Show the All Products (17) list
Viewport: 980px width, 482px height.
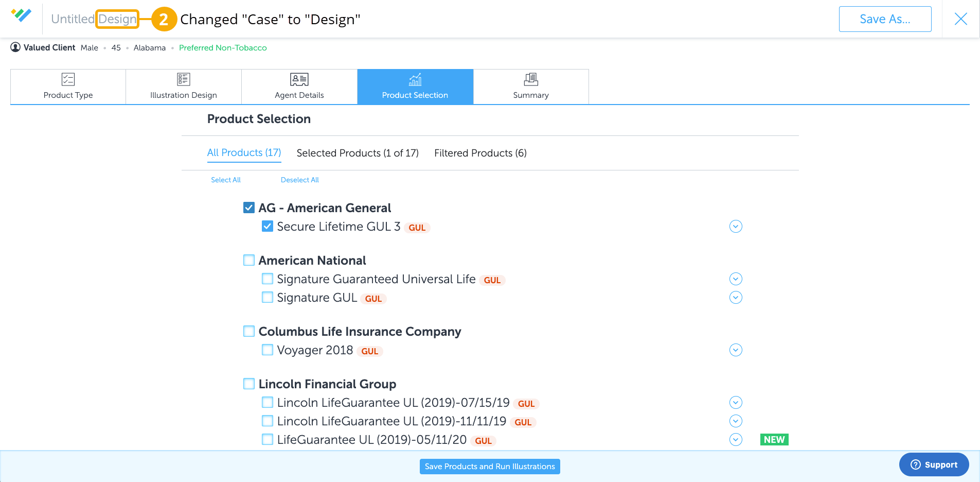pos(244,153)
